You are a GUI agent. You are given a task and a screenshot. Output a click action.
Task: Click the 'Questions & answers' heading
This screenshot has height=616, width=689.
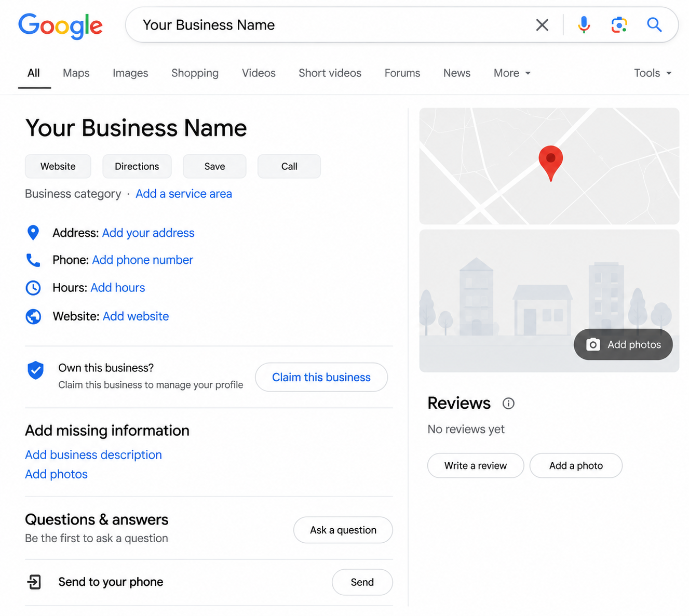tap(97, 519)
